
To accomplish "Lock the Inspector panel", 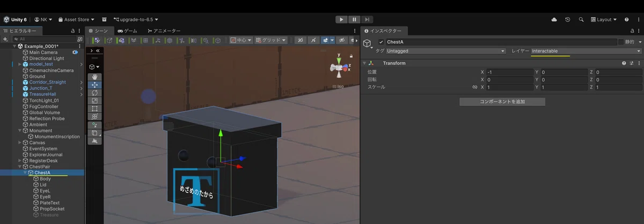I will tap(632, 31).
